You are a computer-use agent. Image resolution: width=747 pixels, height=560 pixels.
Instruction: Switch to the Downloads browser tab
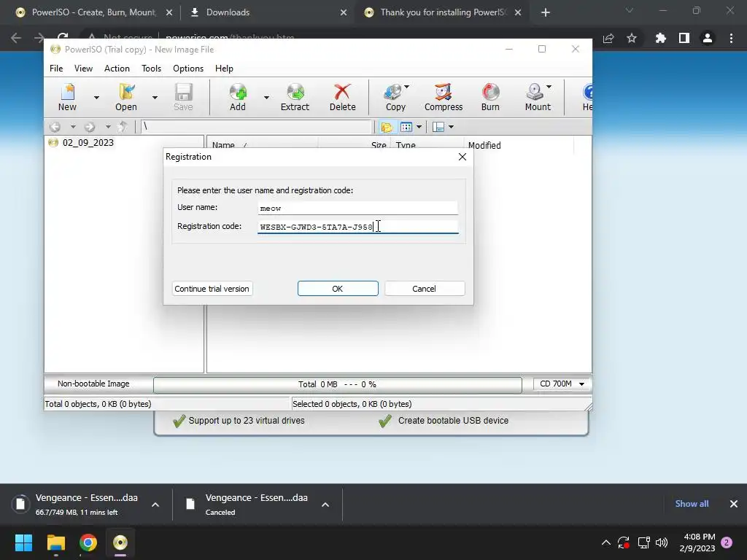[x=268, y=12]
